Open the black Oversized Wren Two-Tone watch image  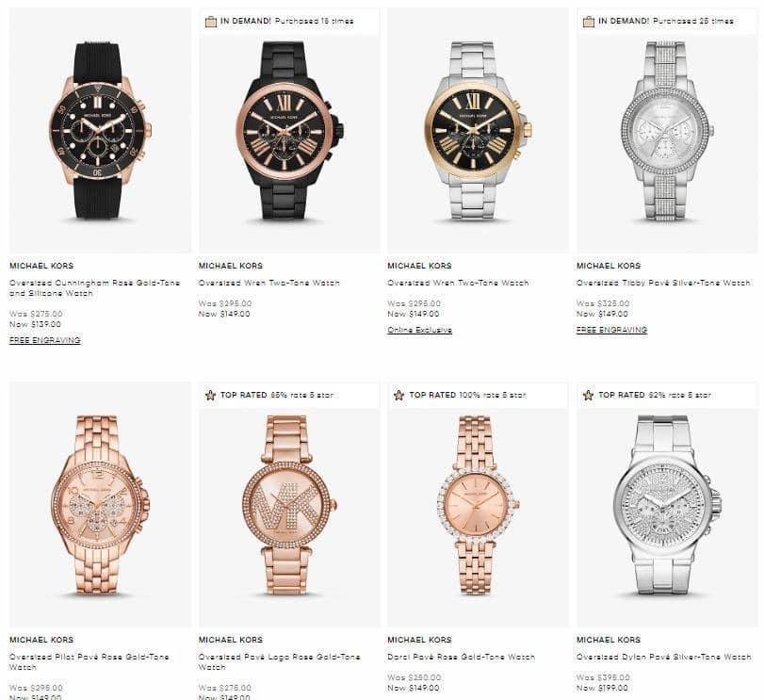[x=289, y=130]
